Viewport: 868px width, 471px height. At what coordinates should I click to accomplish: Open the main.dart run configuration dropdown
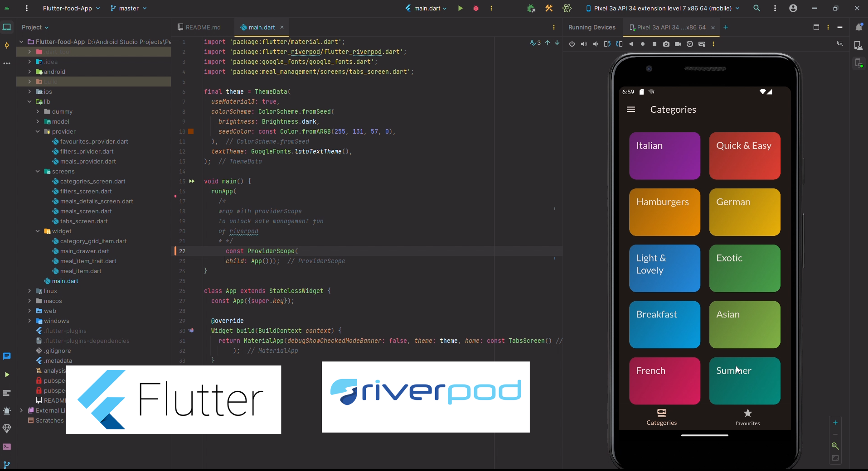[x=426, y=8]
